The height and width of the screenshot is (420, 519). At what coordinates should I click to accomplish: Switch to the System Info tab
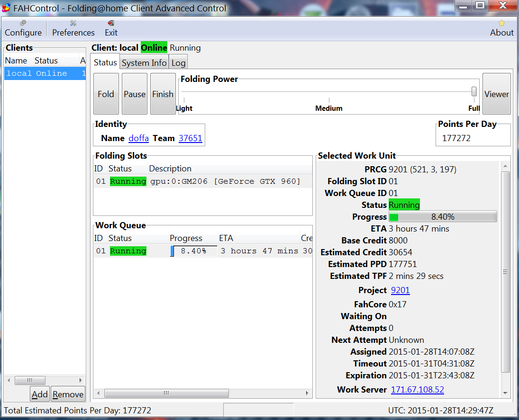pyautogui.click(x=144, y=63)
